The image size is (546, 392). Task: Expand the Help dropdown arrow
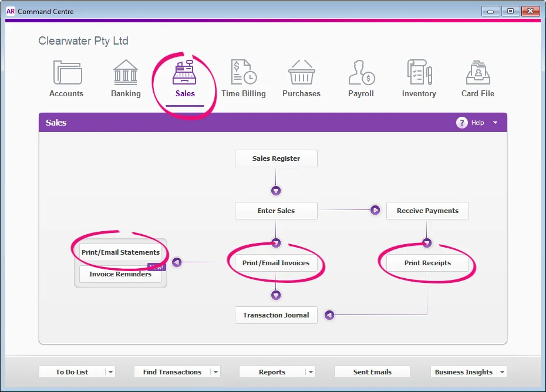pyautogui.click(x=495, y=123)
